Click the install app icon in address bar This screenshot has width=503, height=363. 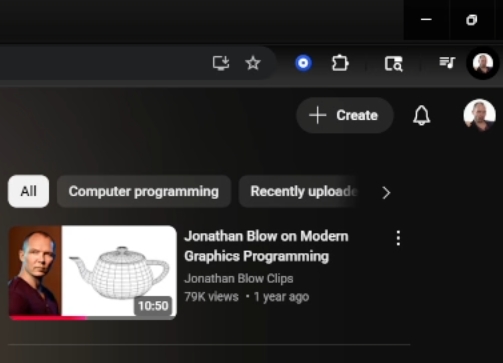pyautogui.click(x=221, y=63)
